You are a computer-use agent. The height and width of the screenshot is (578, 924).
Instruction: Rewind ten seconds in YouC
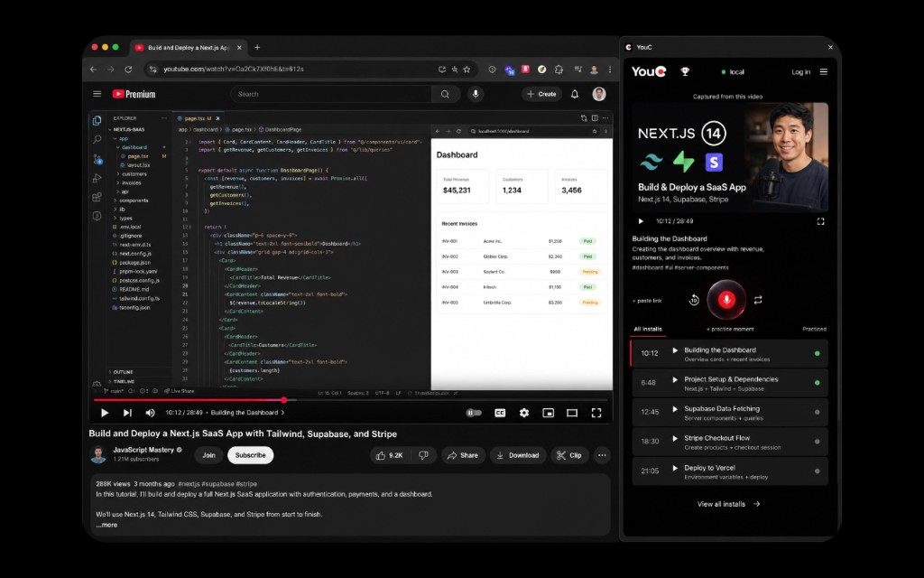[694, 300]
